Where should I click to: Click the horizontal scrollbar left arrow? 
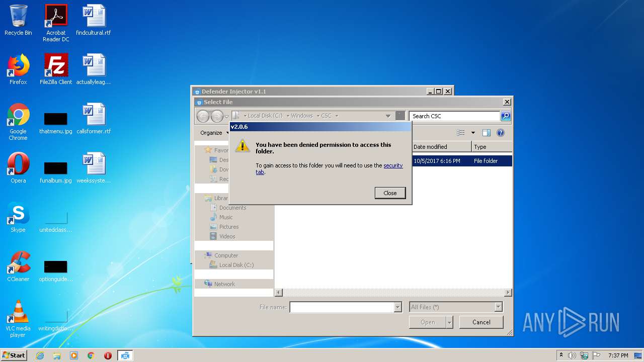[x=279, y=293]
